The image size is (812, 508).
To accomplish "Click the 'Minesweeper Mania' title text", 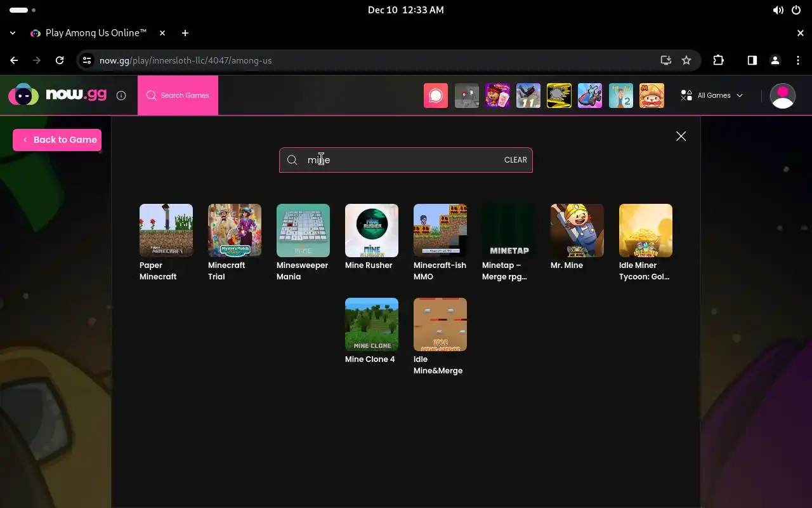I will tap(302, 271).
